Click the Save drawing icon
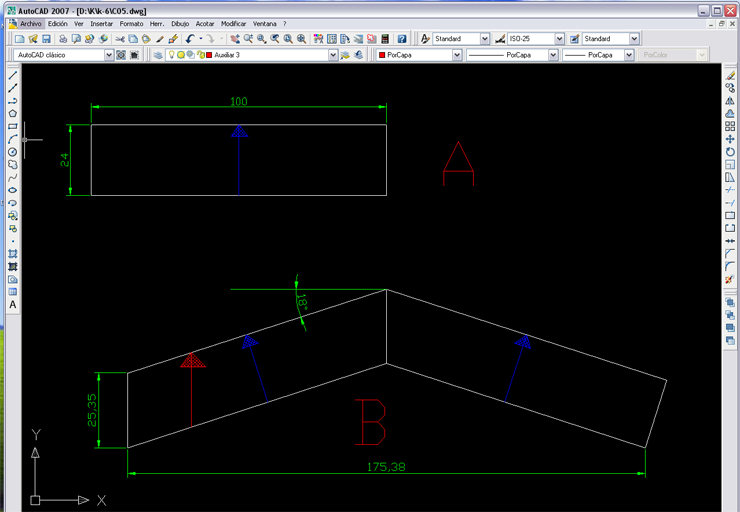 (46, 39)
